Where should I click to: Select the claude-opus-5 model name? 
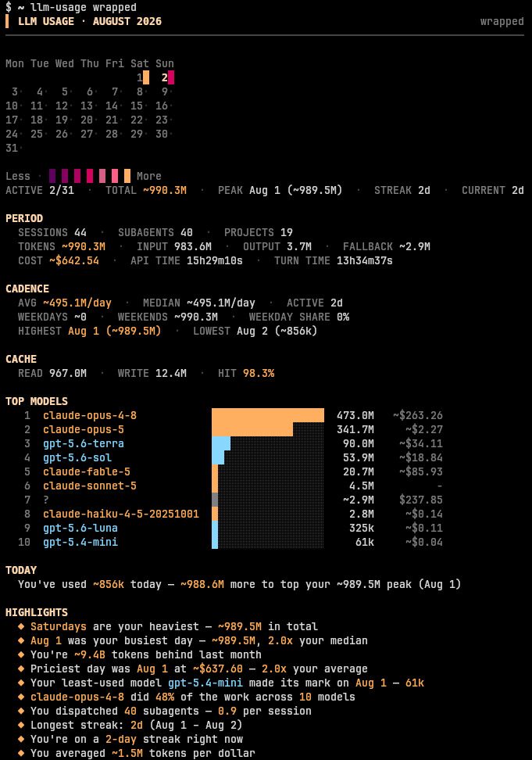pos(84,429)
